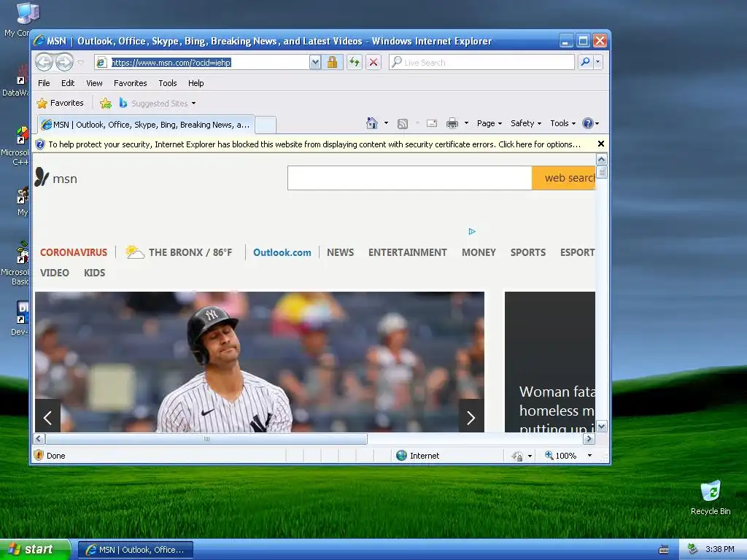Image resolution: width=747 pixels, height=560 pixels.
Task: Open the Favorites menu
Action: 130,83
